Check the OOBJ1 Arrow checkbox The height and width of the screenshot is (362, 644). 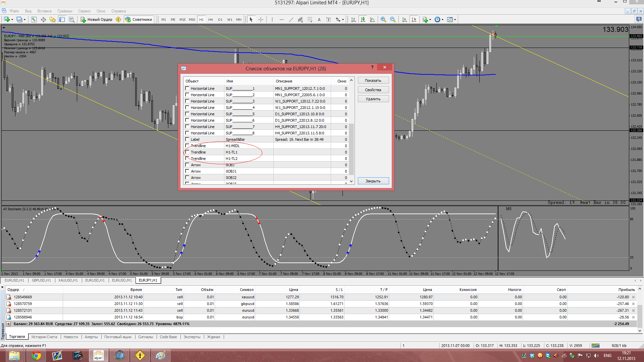[x=187, y=171]
